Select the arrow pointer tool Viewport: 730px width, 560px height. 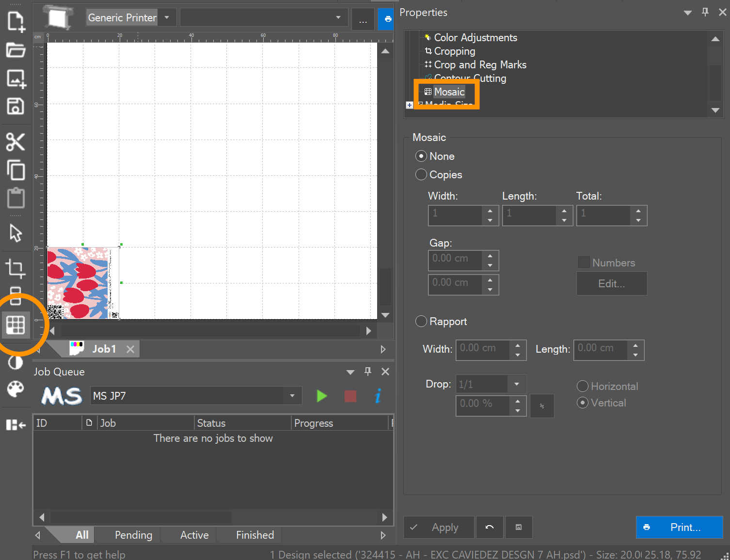pos(16,233)
